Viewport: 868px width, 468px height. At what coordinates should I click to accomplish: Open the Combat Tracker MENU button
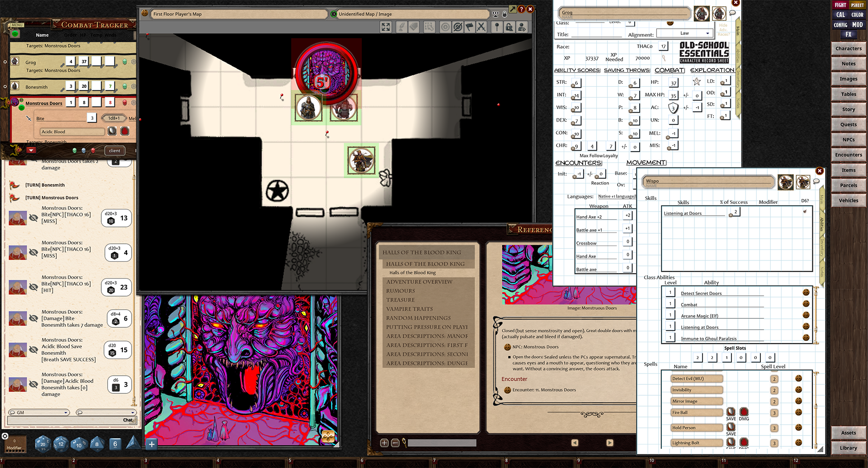[17, 25]
